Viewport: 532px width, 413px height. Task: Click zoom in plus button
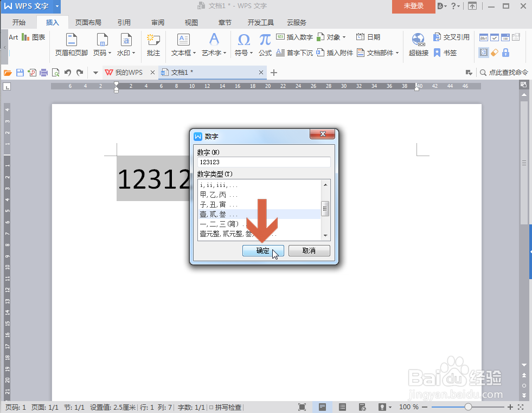pyautogui.click(x=510, y=407)
